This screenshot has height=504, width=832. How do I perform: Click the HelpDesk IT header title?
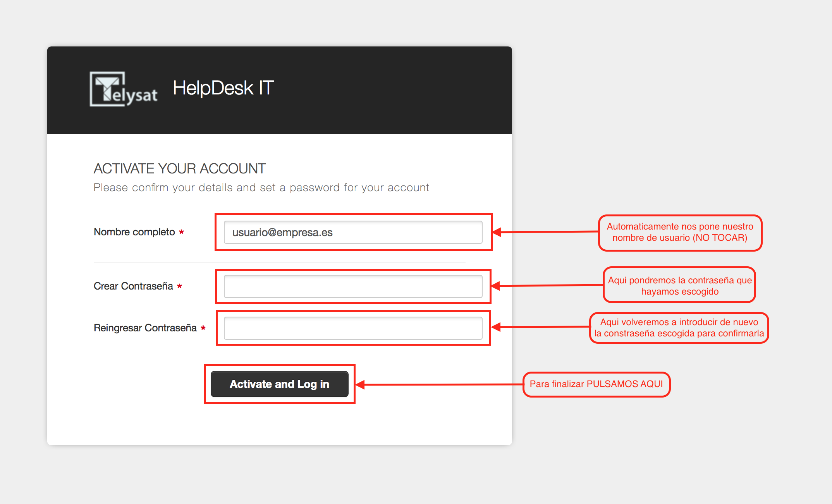tap(223, 88)
